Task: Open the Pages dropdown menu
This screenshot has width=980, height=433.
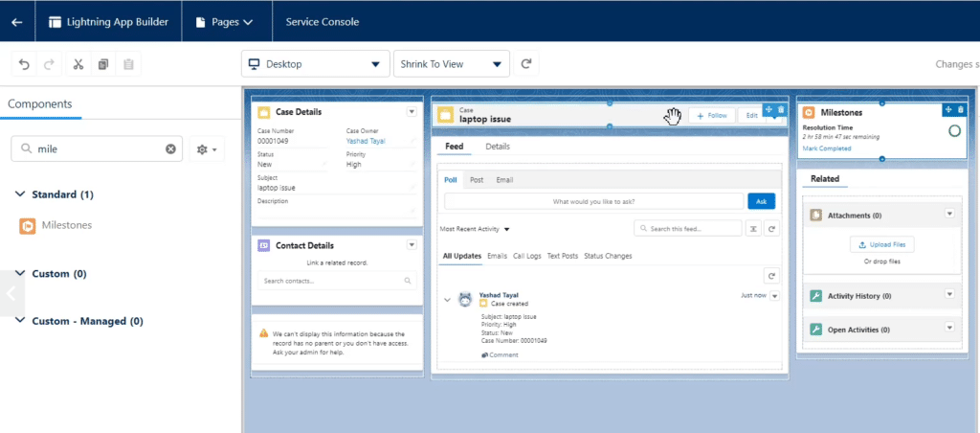Action: [224, 22]
